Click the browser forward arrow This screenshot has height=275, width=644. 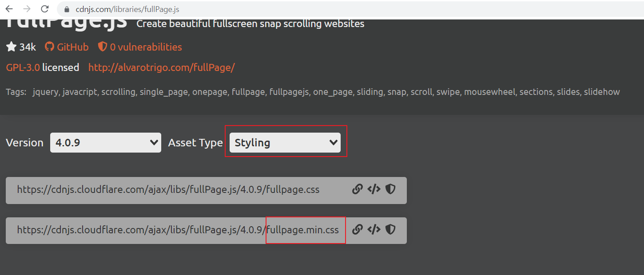click(27, 9)
